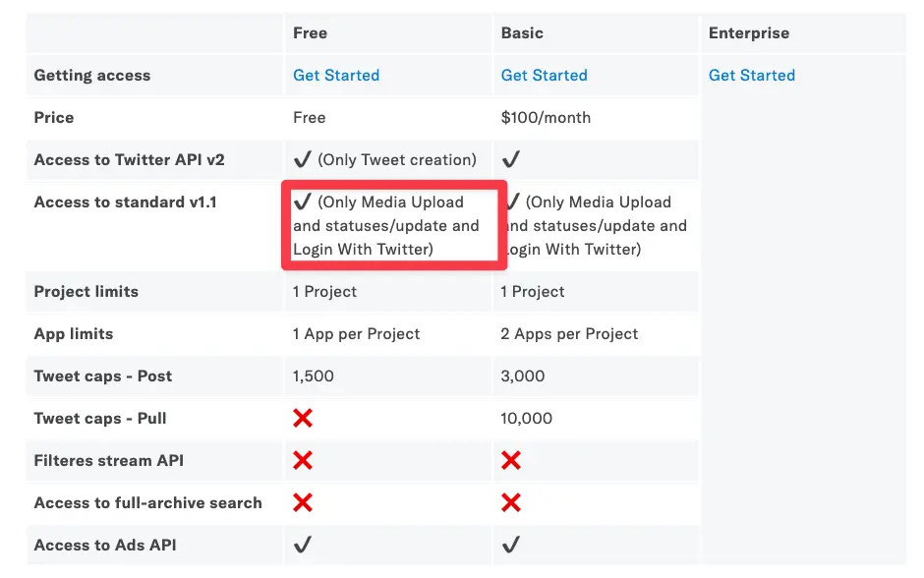Click the checkmark for Ads API under Free
This screenshot has height=578, width=924.
pyautogui.click(x=302, y=545)
